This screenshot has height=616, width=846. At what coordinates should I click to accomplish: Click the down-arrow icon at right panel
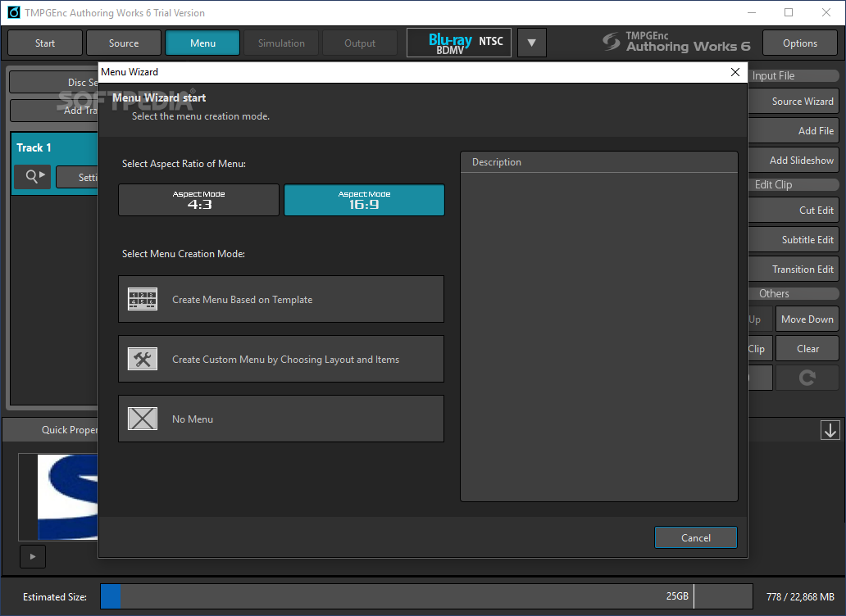(830, 430)
